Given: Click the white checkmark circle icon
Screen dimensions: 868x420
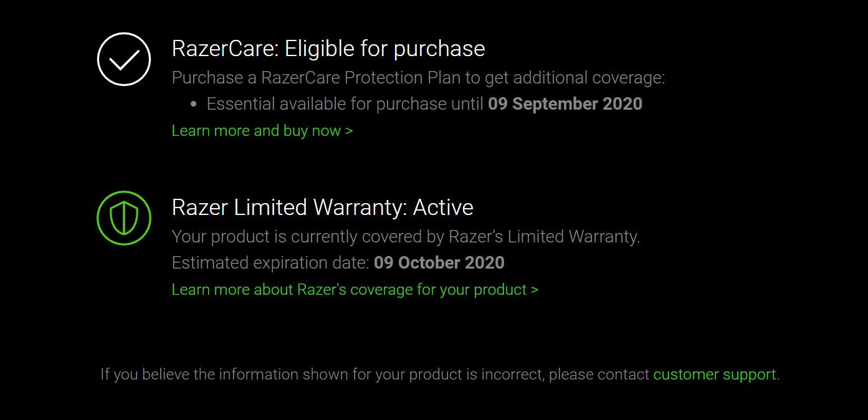Looking at the screenshot, I should 124,59.
